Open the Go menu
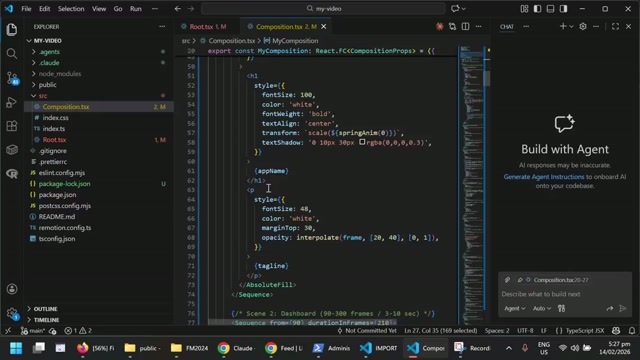 point(118,9)
